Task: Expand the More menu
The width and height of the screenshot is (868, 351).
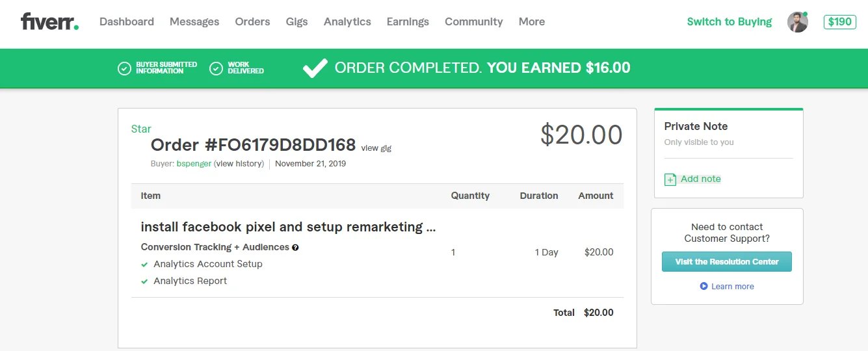Action: 531,21
